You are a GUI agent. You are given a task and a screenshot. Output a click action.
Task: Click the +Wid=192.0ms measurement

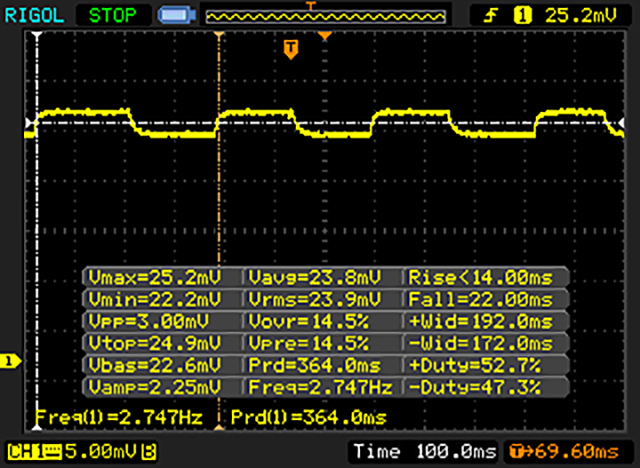[x=481, y=322]
